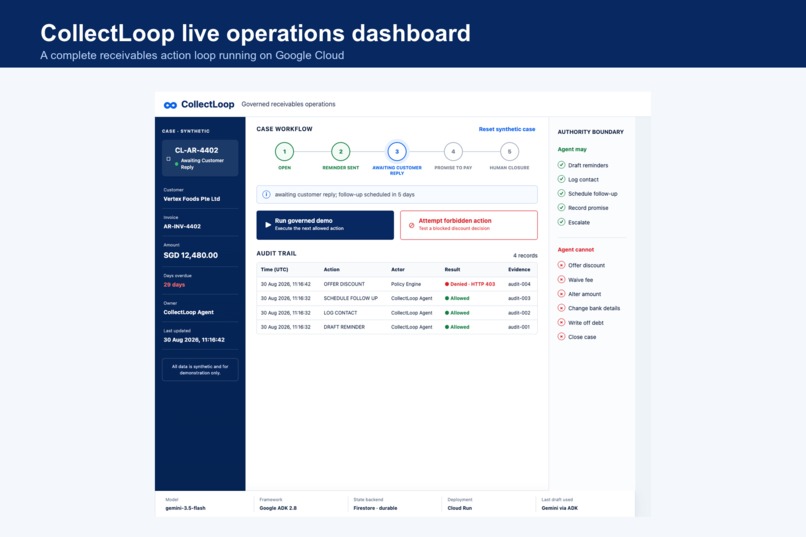Open evidence audit-001
This screenshot has width=806, height=537.
coord(519,327)
